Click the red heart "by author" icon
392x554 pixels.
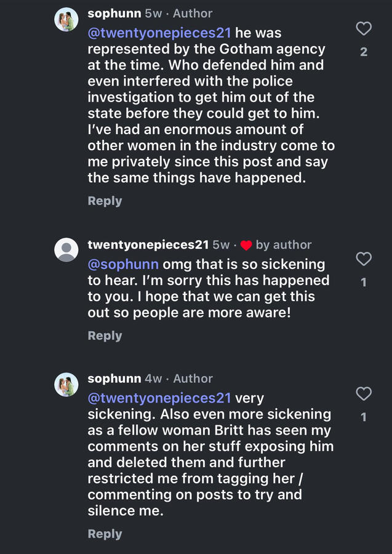(x=246, y=245)
